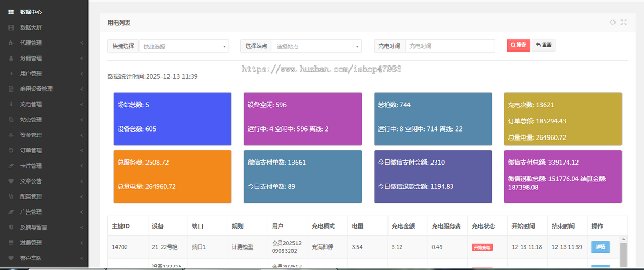Click the orange 总服务费 card
Image resolution: width=644 pixels, height=270 pixels.
tap(172, 177)
